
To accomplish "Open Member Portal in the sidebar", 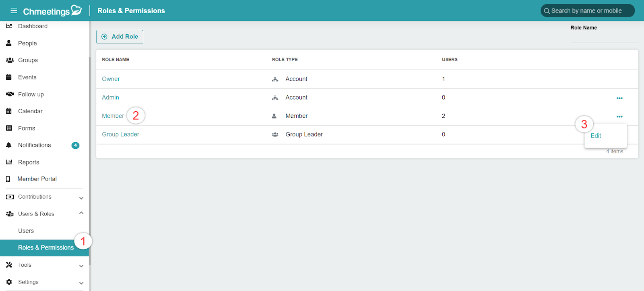I will pos(37,179).
